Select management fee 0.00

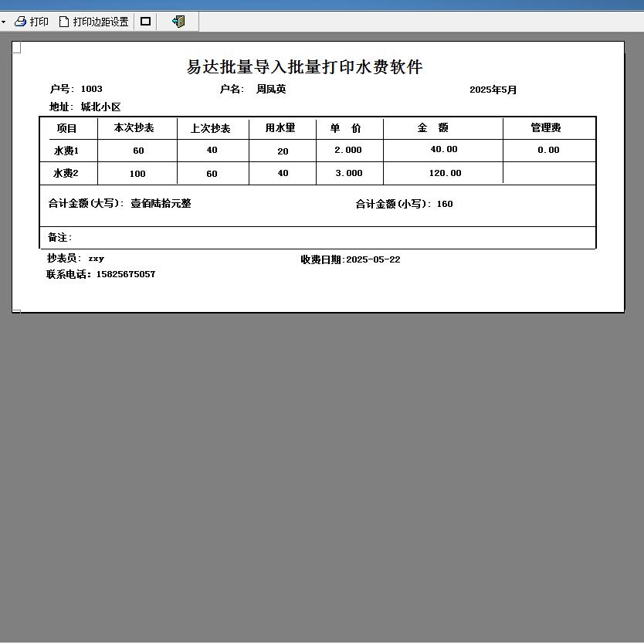[x=549, y=150]
